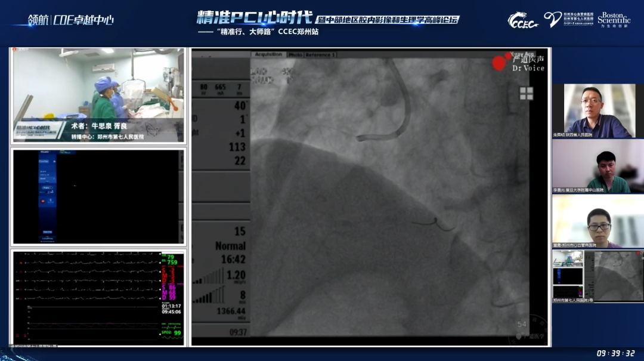644x361 pixels.
Task: Select the 郑州市心血管病医院 participant video
Action: tap(598, 221)
